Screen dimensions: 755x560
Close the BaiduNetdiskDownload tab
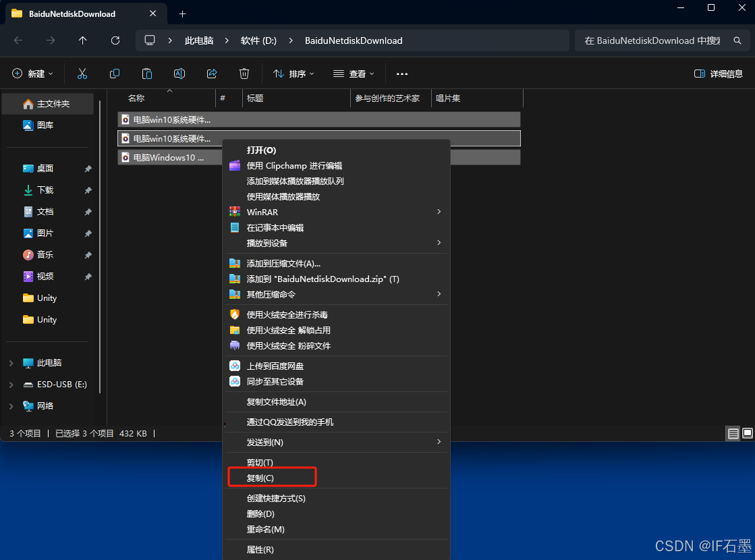click(152, 13)
